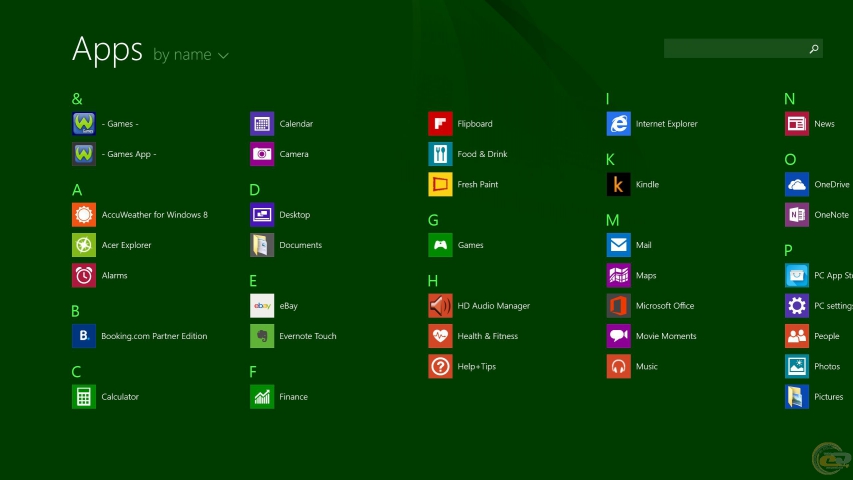Viewport: 853px width, 480px height.
Task: Select the 'M' letter group header
Action: [613, 220]
